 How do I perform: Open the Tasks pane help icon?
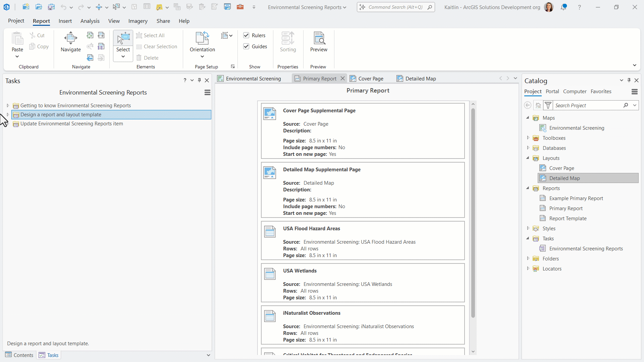point(185,80)
